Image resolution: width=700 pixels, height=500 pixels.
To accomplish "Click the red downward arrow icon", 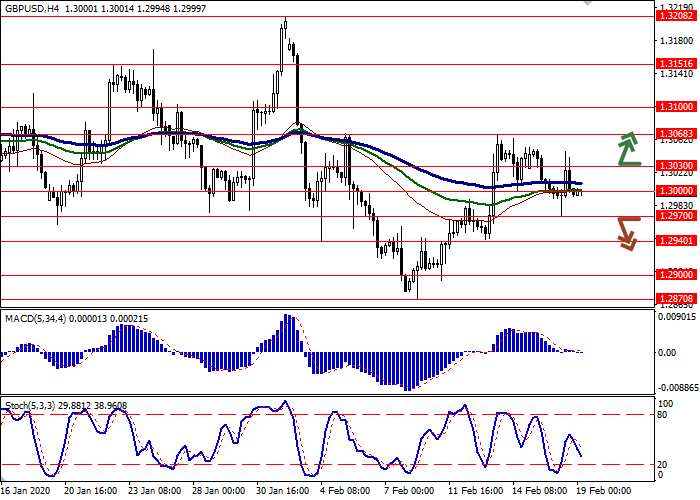I will click(627, 233).
